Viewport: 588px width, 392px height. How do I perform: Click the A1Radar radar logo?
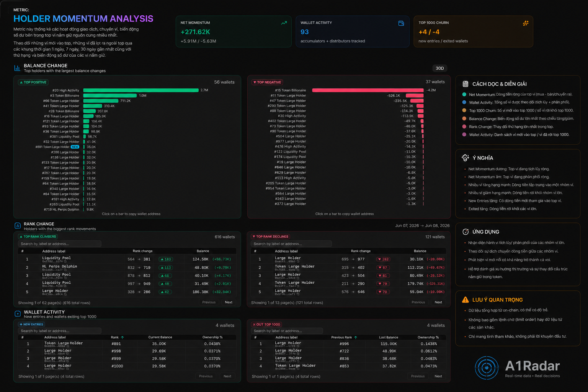point(487,368)
